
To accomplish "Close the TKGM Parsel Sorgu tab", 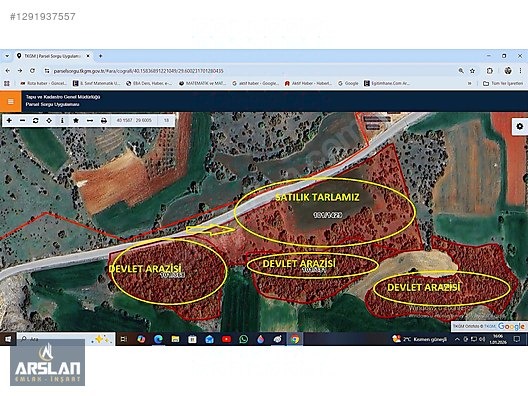I will point(88,56).
